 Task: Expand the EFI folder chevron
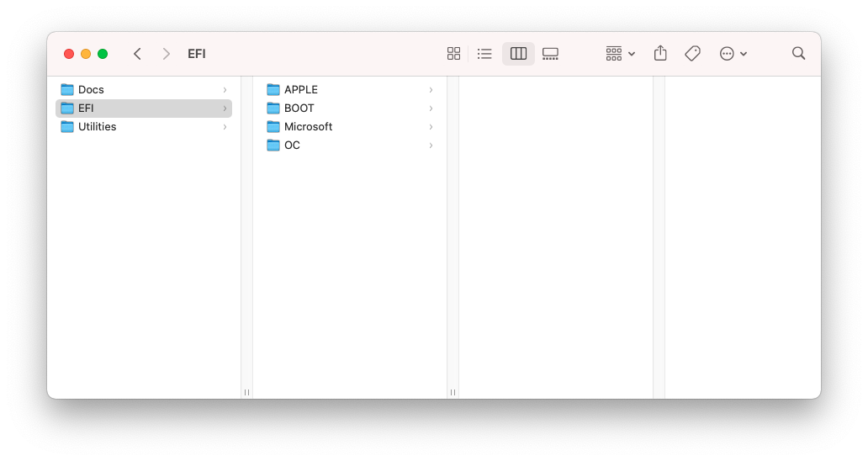225,109
